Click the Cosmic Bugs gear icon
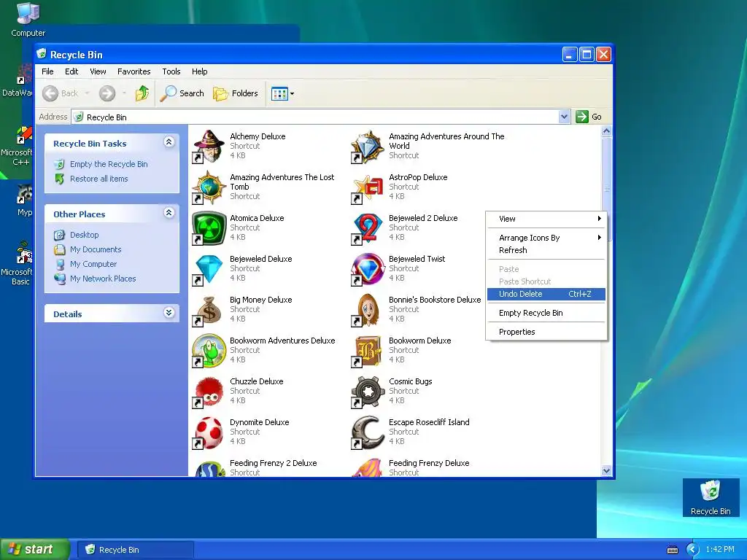Image resolution: width=747 pixels, height=560 pixels. [x=368, y=392]
